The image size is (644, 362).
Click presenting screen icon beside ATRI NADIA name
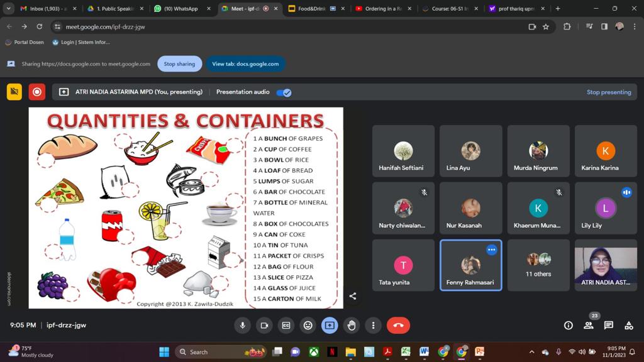coord(64,92)
